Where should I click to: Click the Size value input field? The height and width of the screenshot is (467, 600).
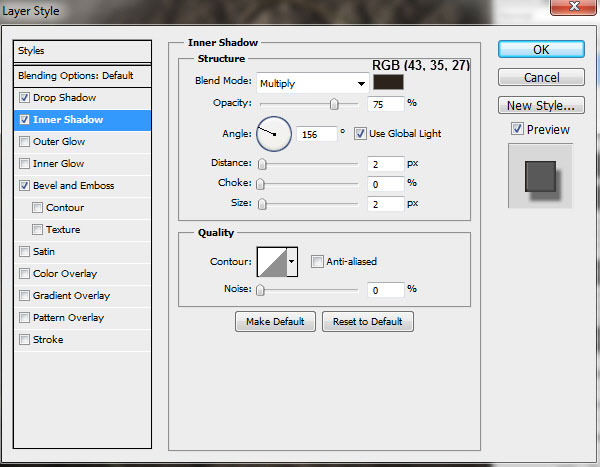(386, 204)
